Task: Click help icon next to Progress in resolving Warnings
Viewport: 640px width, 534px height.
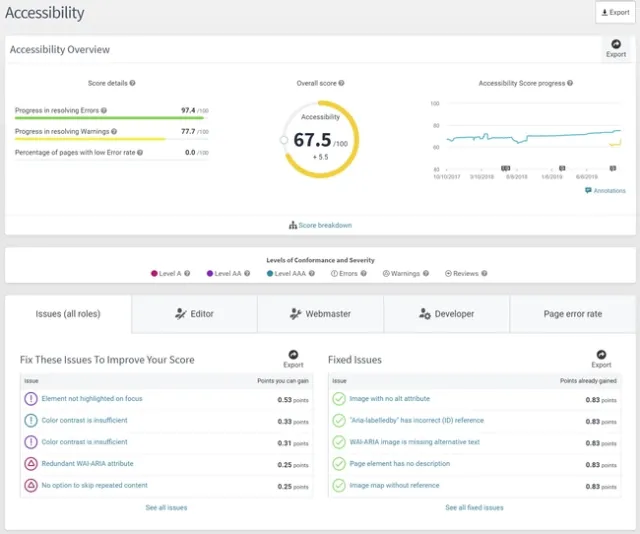Action: coord(113,132)
